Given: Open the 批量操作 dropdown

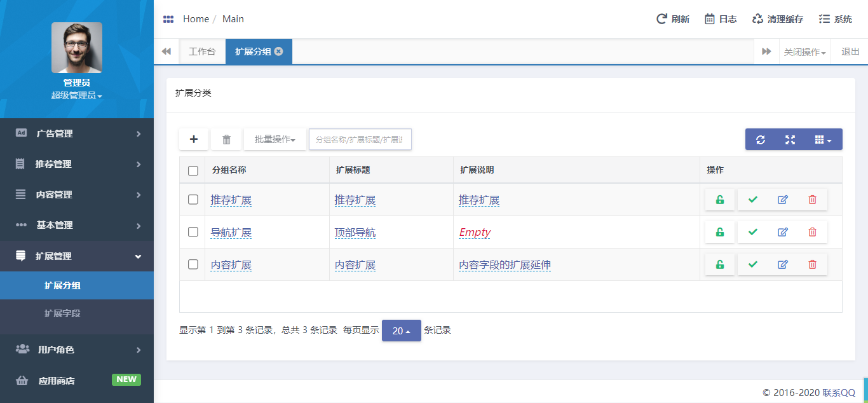Looking at the screenshot, I should tap(275, 139).
